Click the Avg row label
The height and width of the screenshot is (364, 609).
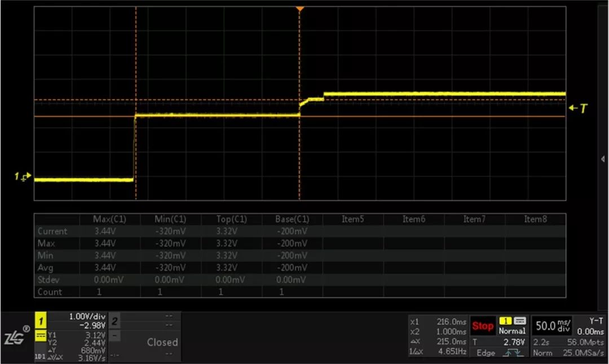[x=45, y=268]
